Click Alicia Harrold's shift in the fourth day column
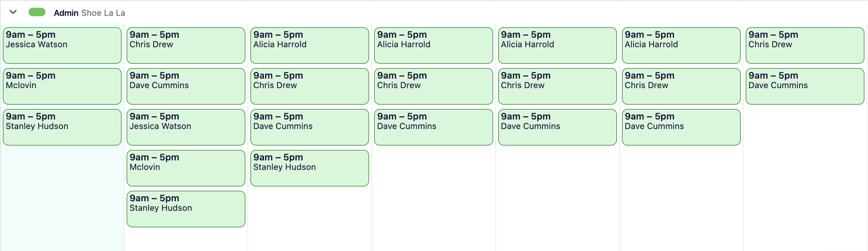Image resolution: width=868 pixels, height=251 pixels. (x=433, y=45)
